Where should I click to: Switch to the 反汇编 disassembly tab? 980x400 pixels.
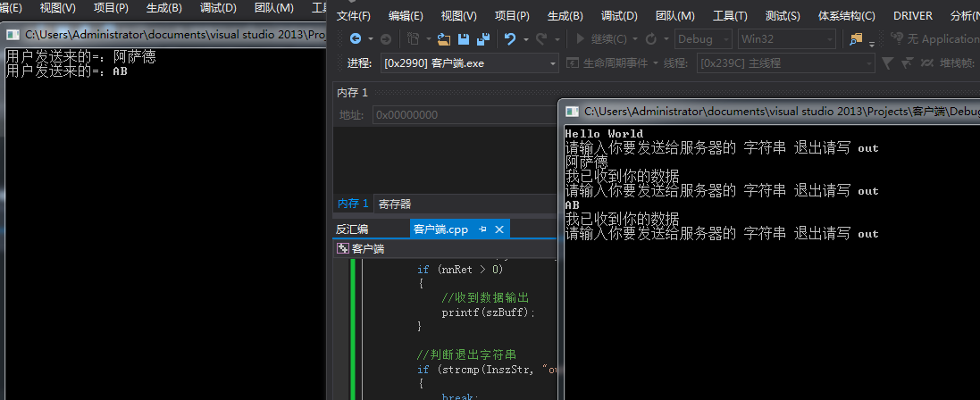352,229
